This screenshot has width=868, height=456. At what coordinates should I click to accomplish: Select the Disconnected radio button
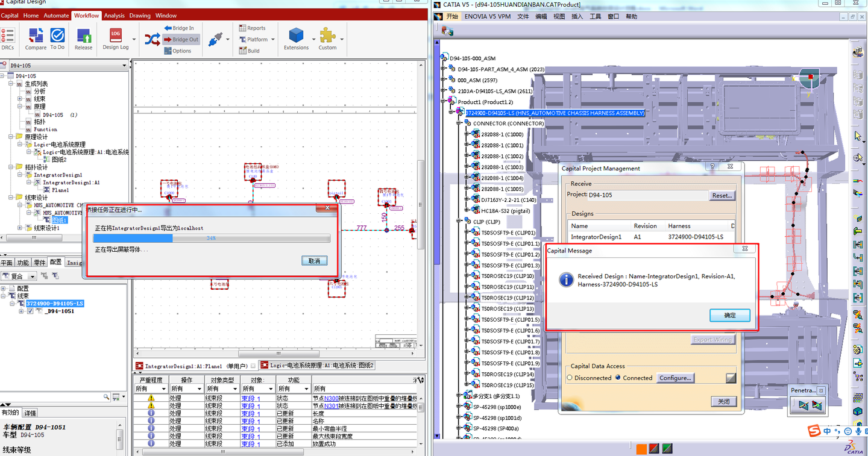coord(570,378)
